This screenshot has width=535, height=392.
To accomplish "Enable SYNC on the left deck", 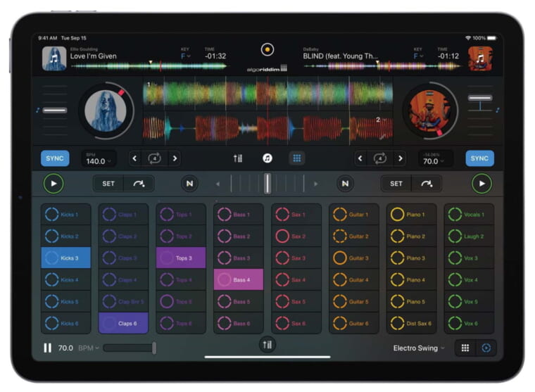I will point(55,158).
